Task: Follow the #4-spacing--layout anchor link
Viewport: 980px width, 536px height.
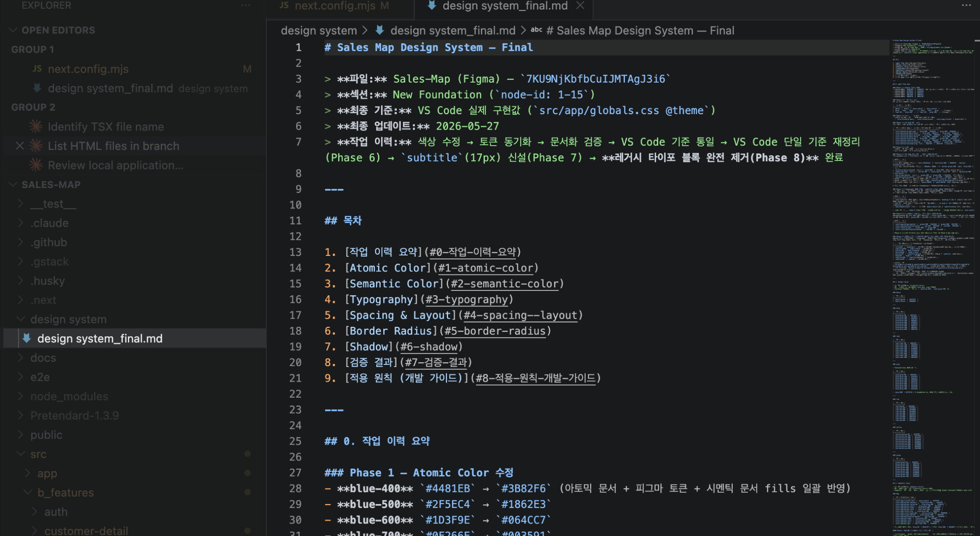Action: point(520,315)
